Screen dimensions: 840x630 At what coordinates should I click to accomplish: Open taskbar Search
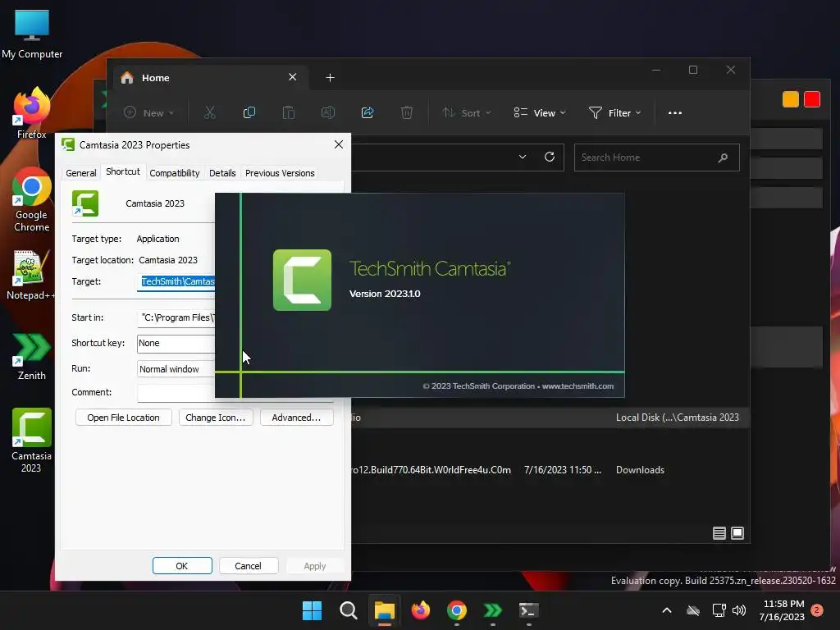tap(348, 610)
